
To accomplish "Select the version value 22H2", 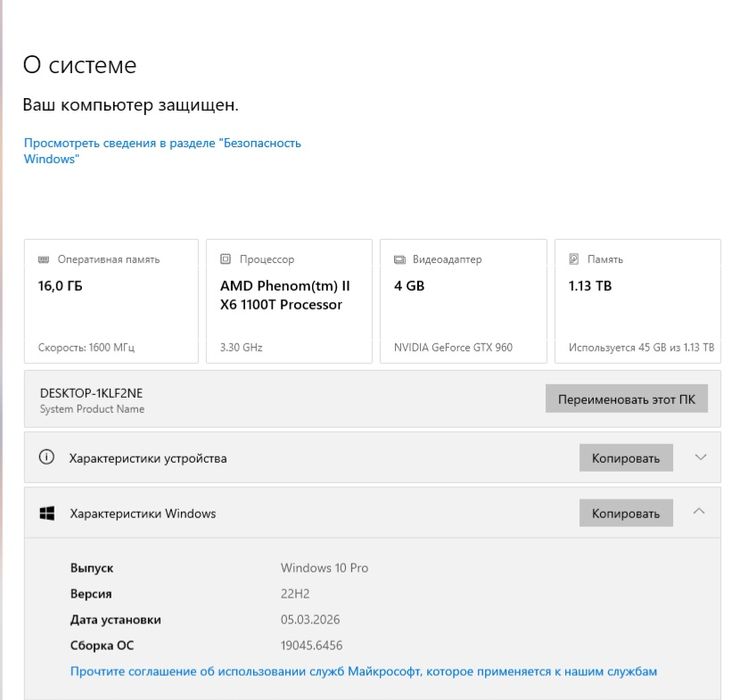I will 295,593.
